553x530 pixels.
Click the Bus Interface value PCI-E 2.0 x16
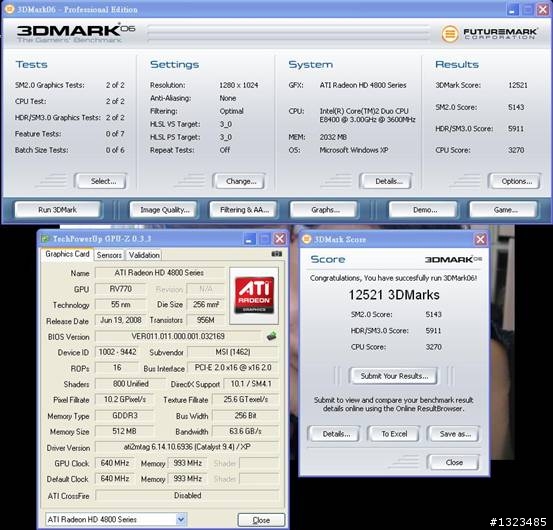(233, 367)
